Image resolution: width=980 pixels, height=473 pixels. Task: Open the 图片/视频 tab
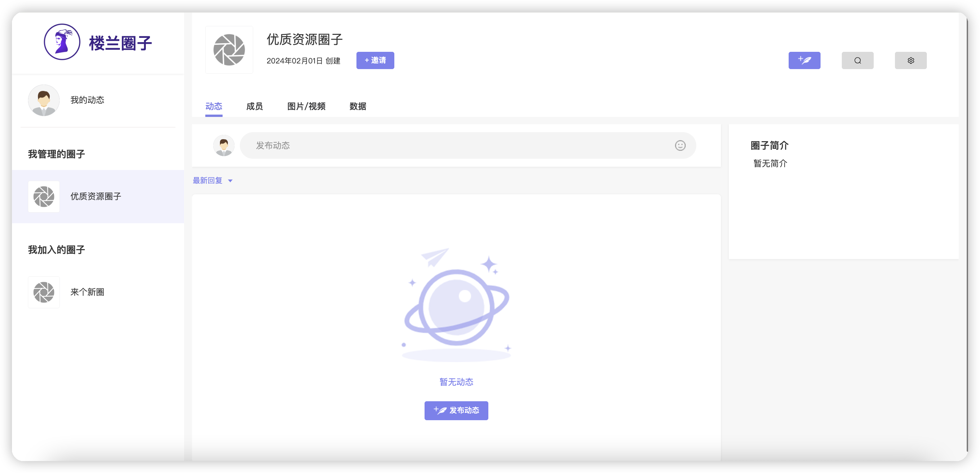[306, 106]
